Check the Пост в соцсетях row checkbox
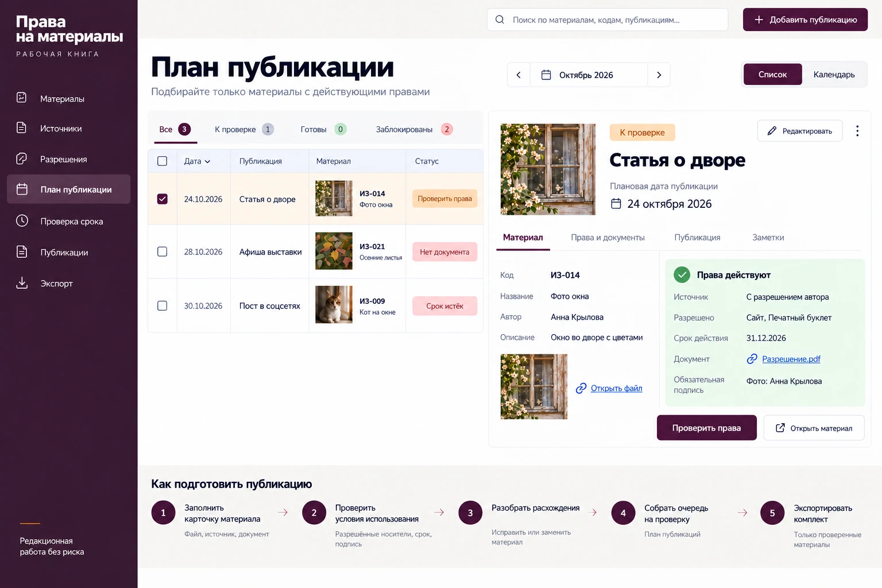Viewport: 882px width, 588px height. [163, 305]
